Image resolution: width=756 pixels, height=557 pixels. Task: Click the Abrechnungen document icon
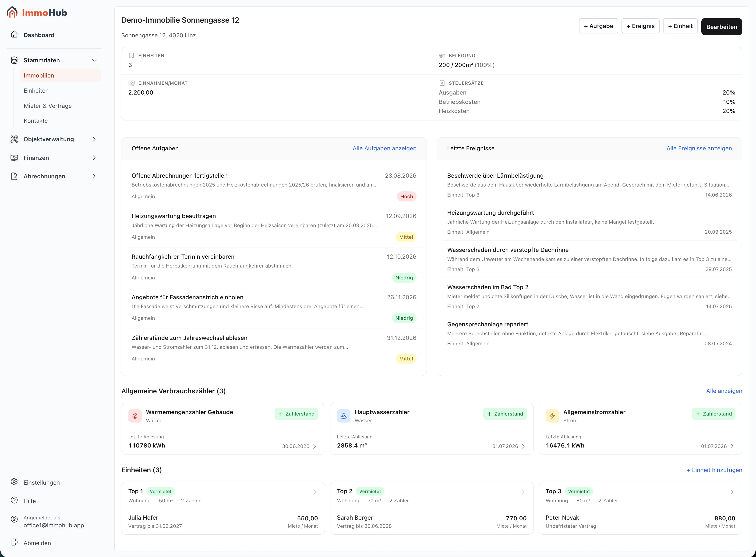pos(14,176)
